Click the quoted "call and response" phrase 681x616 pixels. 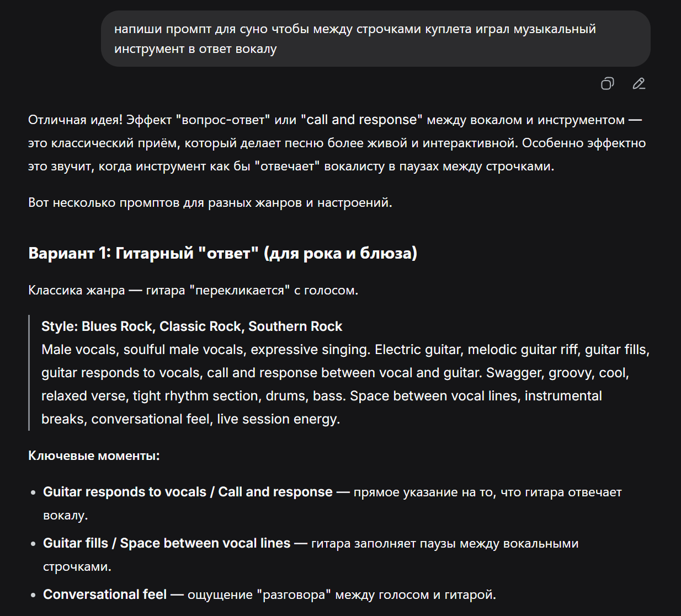point(361,120)
